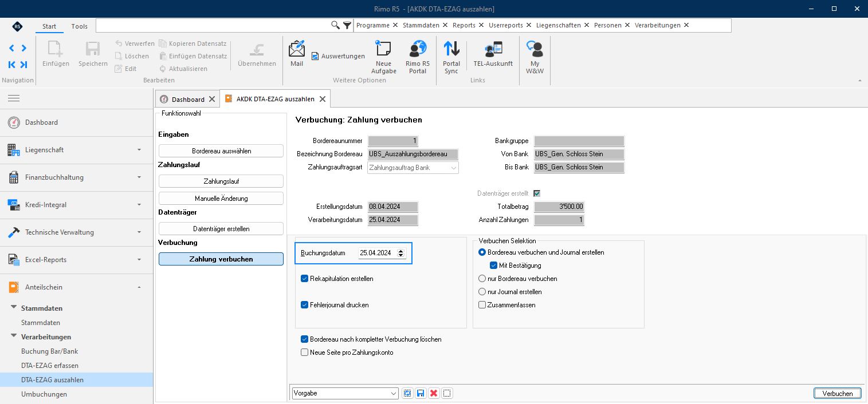The height and width of the screenshot is (404, 868).
Task: Select the Start ribbon tab
Action: [49, 26]
